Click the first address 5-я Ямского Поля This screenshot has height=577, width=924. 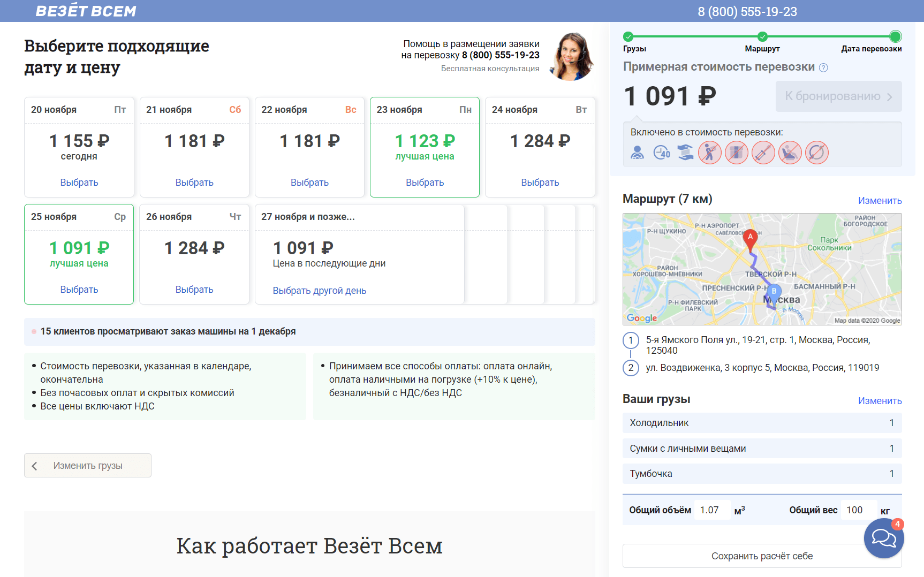(758, 345)
